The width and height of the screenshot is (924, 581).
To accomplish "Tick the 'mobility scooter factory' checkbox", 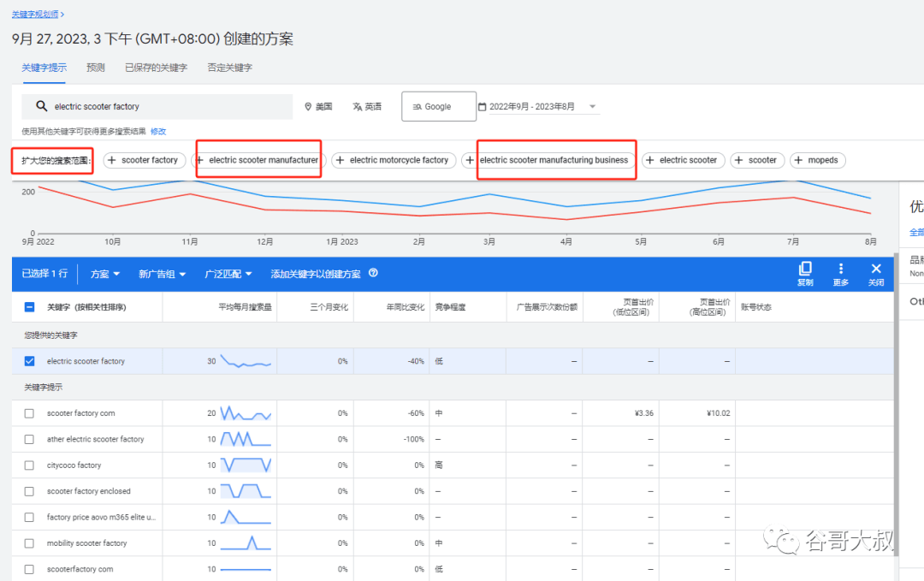I will (x=29, y=543).
